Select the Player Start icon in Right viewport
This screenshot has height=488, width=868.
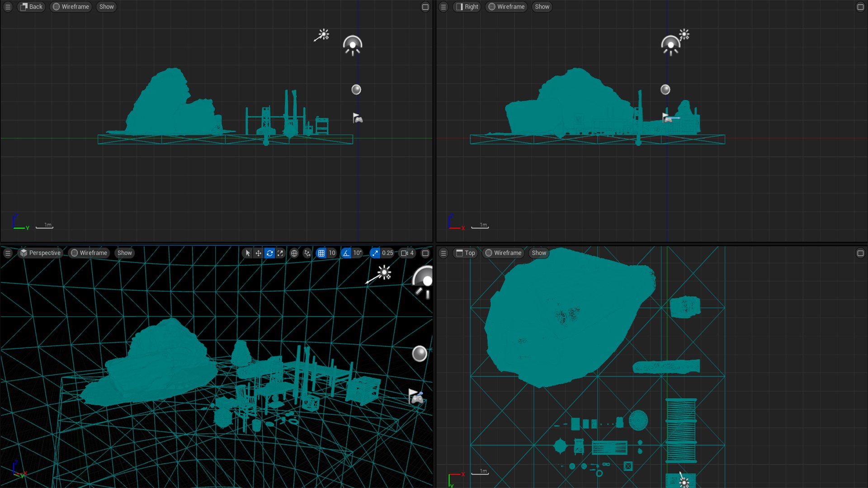[x=667, y=118]
